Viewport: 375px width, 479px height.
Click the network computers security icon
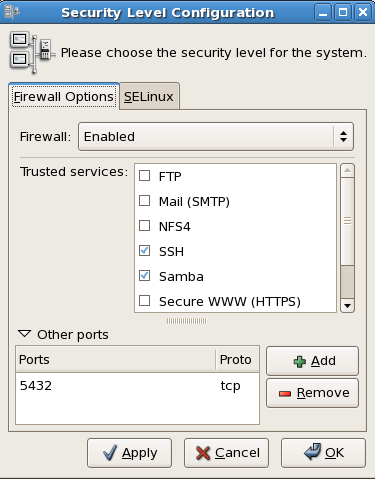click(32, 53)
